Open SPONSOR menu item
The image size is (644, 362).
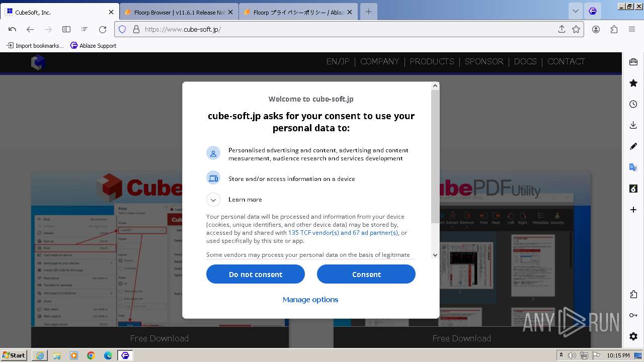[484, 61]
